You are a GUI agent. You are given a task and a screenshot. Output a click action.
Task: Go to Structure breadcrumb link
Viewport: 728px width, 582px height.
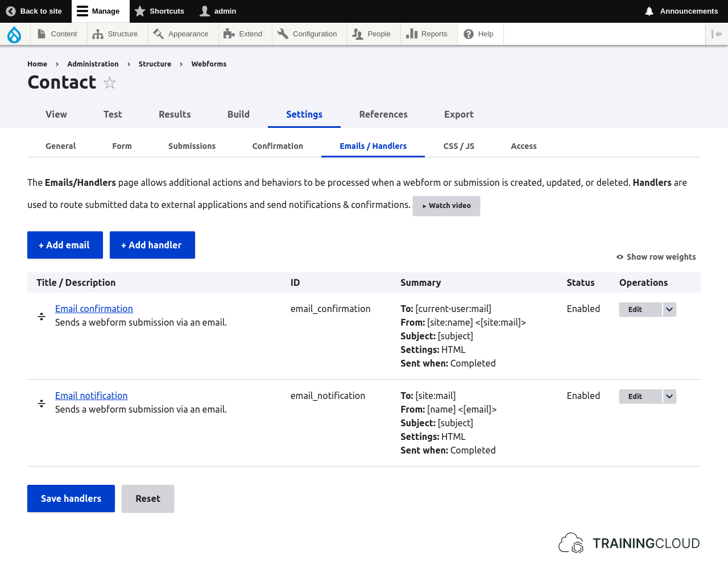click(x=155, y=64)
